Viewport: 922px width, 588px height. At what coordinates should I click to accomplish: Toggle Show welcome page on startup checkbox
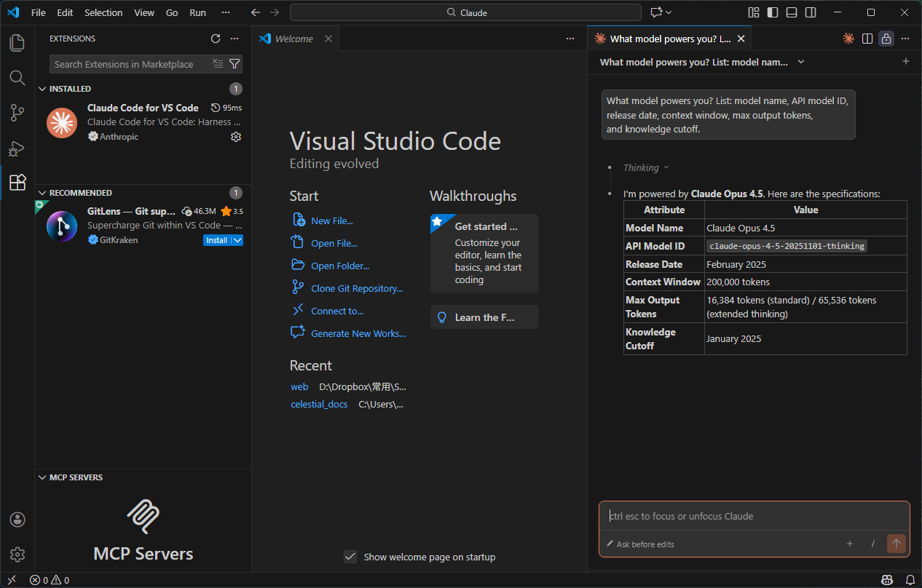[x=350, y=557]
